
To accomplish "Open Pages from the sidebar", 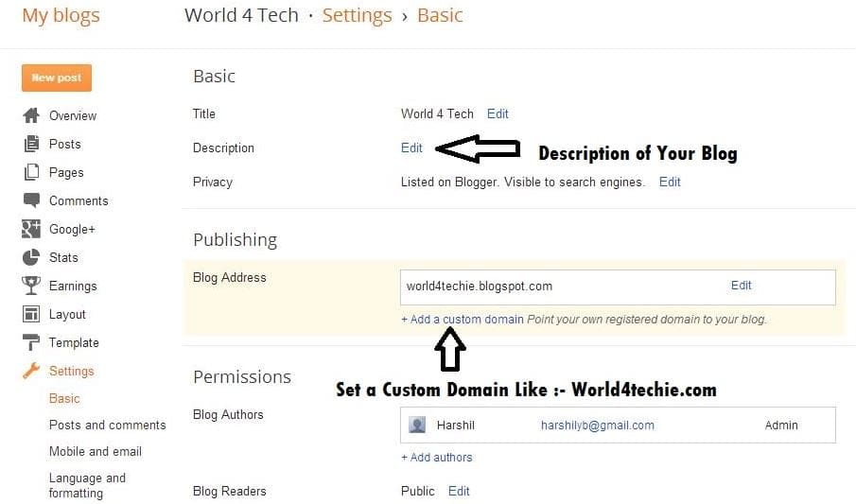I will (66, 172).
